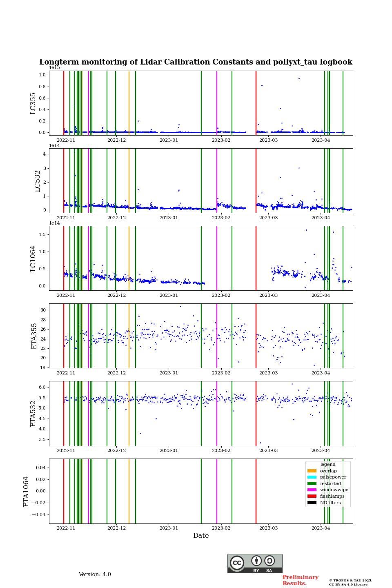Click the 'overlap' legend label
392x588 pixels.
328,471
